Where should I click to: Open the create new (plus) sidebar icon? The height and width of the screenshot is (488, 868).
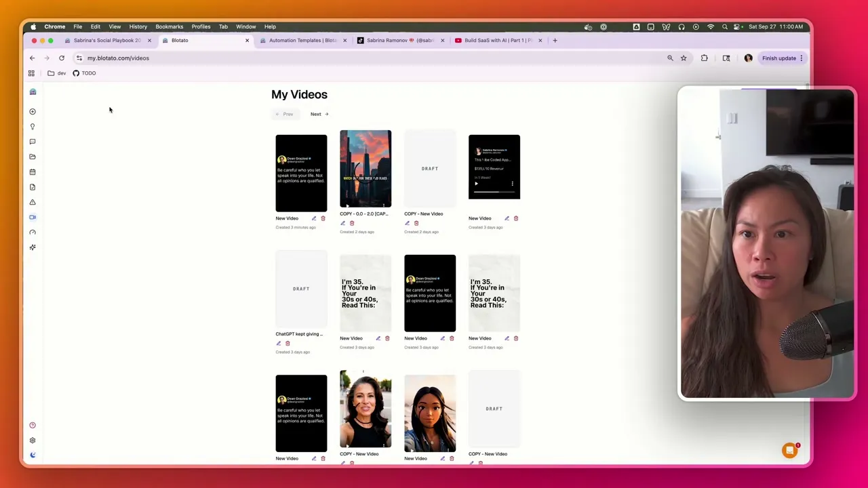33,111
